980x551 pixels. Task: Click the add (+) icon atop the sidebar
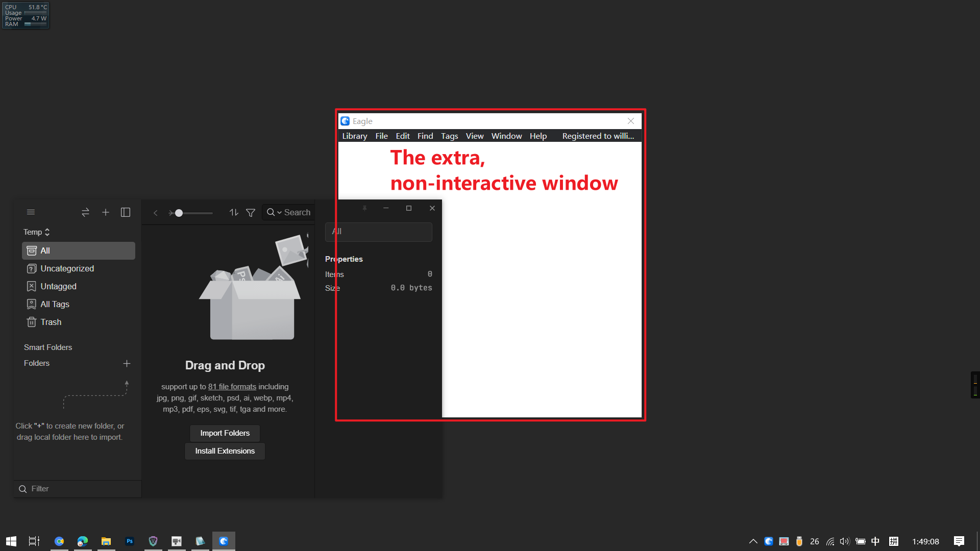[x=106, y=212]
